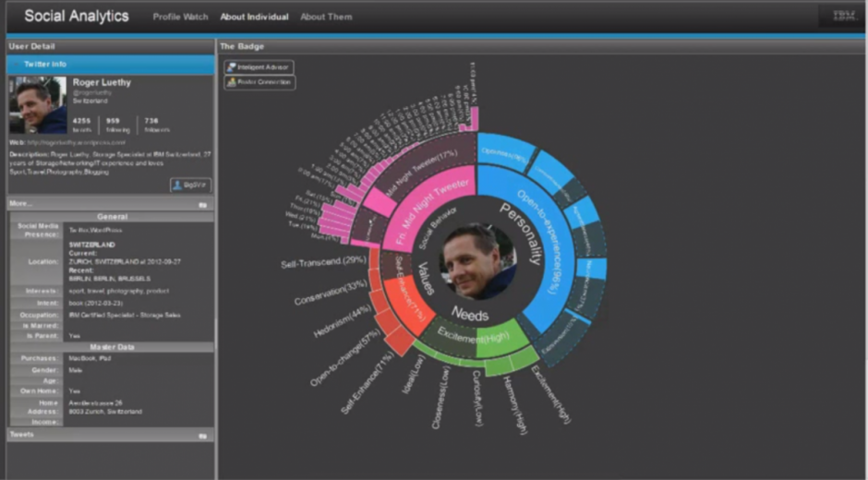Click the Home Address value
868x480 pixels.
(105, 407)
